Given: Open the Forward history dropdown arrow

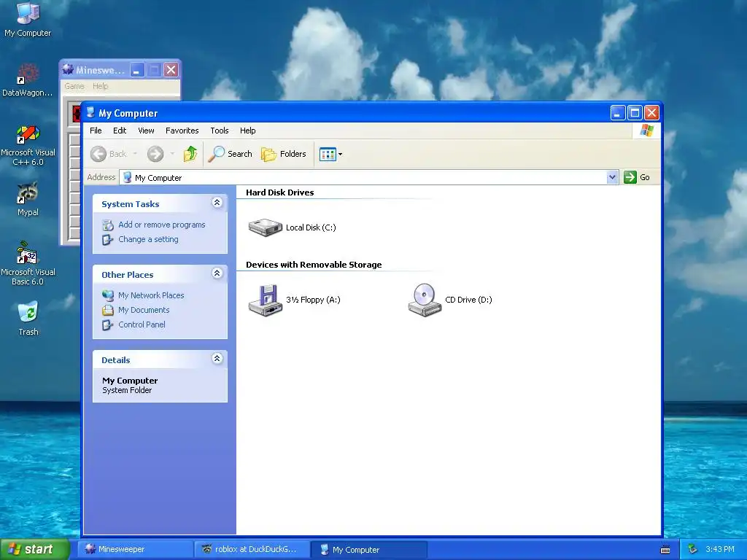Looking at the screenshot, I should pos(172,154).
